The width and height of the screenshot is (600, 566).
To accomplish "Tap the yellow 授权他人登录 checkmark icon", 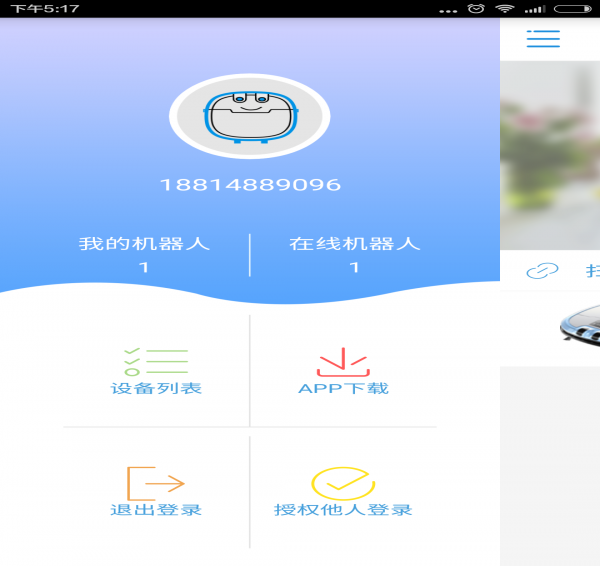I will pyautogui.click(x=343, y=483).
